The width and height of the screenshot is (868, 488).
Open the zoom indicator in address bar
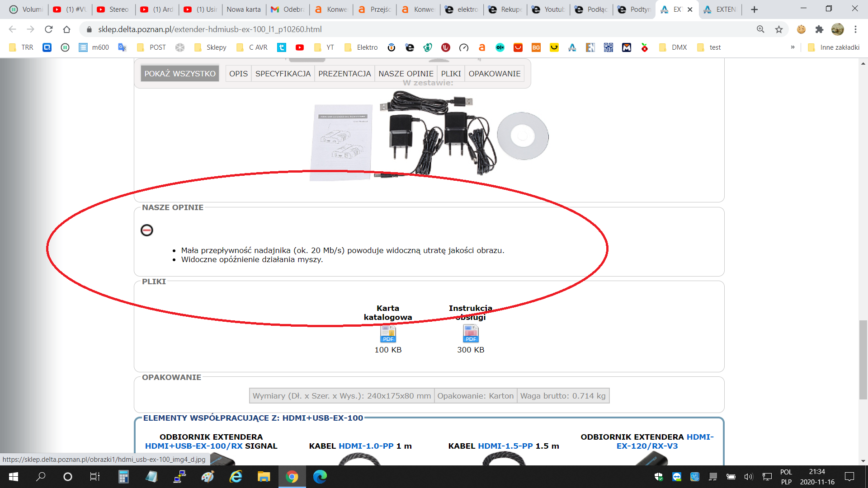click(x=760, y=29)
